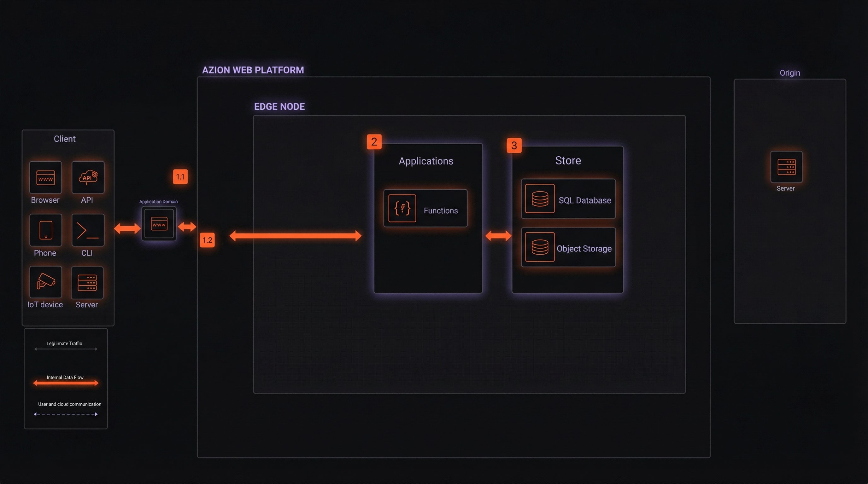
Task: Click the Functions label
Action: (441, 211)
